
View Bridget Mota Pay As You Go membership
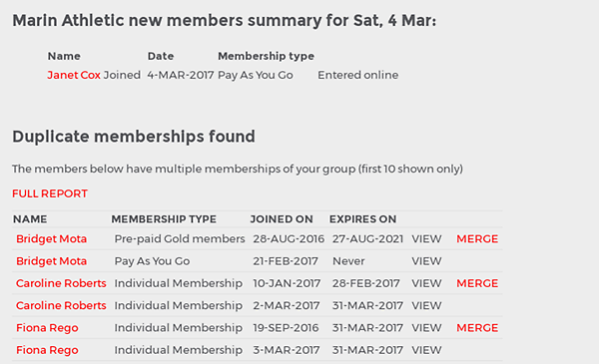(426, 261)
